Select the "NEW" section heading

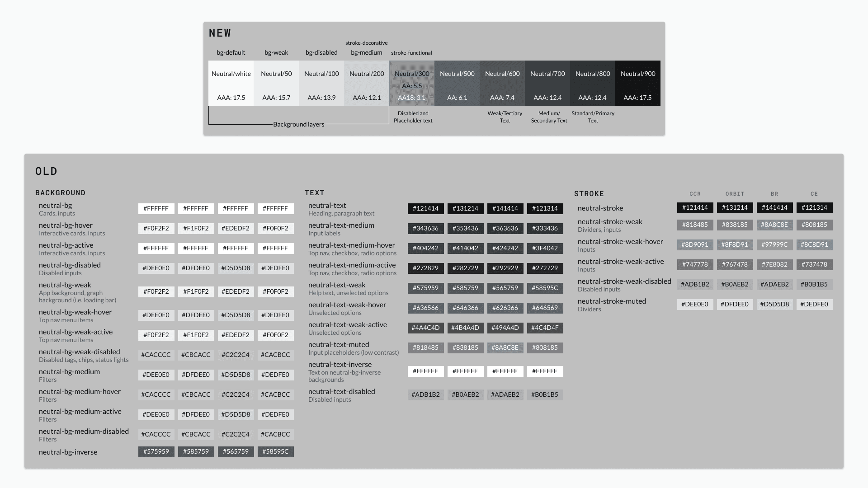[220, 33]
